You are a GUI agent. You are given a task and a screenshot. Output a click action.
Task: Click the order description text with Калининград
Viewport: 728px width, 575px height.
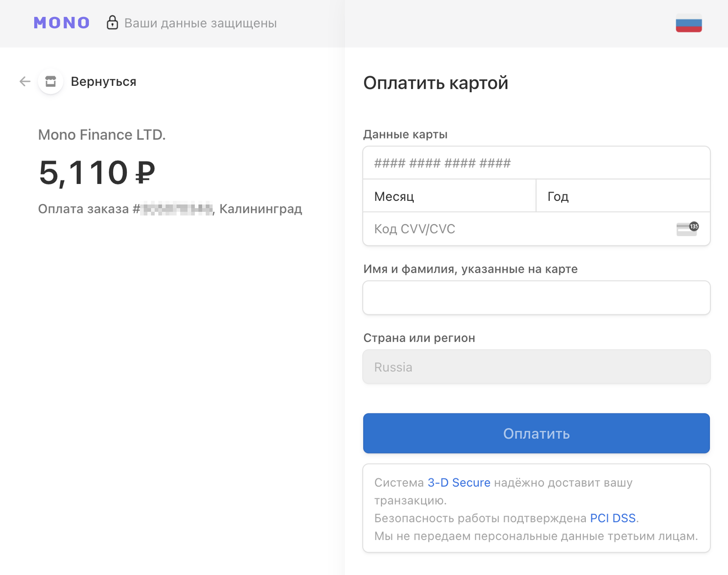click(x=170, y=209)
